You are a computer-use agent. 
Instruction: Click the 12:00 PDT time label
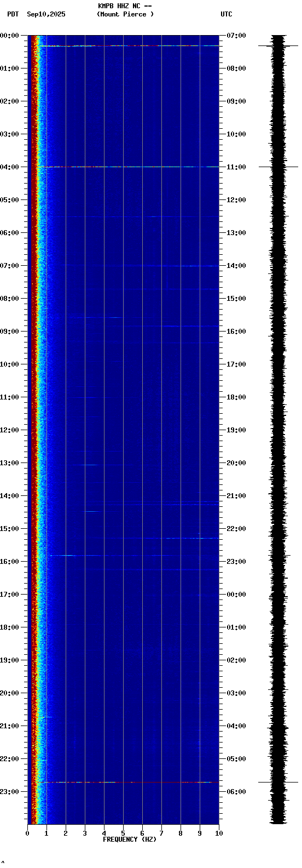point(9,430)
